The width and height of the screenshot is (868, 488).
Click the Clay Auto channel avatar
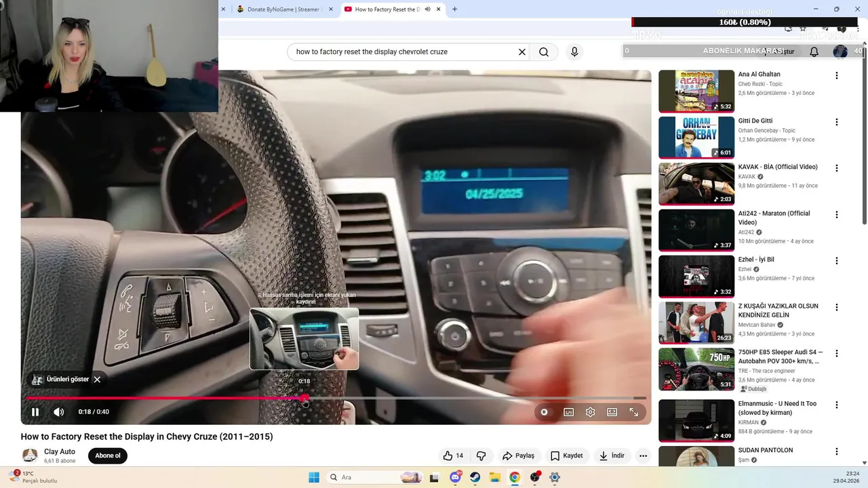click(x=30, y=455)
